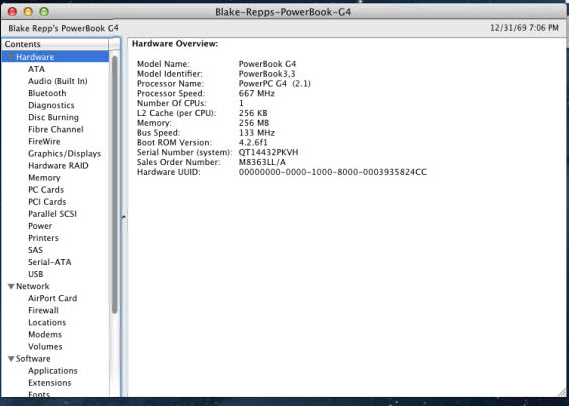Select the Software category row
This screenshot has height=406, width=569.
tap(55, 358)
